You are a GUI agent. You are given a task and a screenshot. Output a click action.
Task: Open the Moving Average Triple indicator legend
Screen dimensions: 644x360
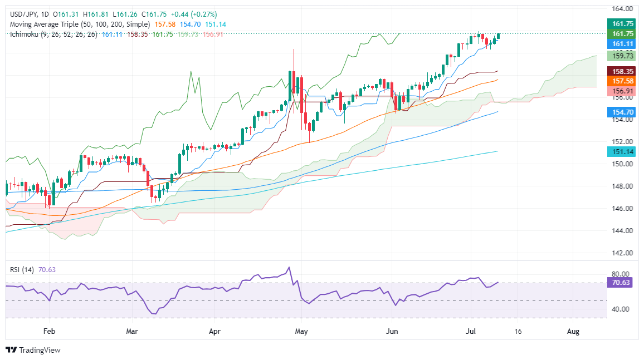80,24
